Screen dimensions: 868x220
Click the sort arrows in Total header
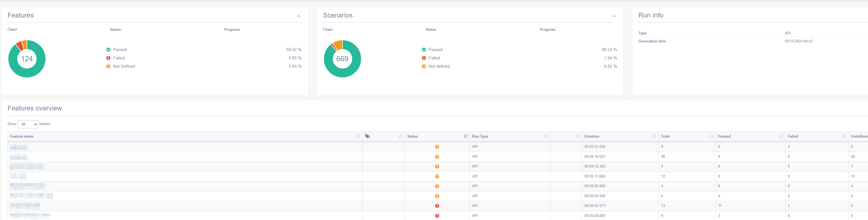[711, 136]
